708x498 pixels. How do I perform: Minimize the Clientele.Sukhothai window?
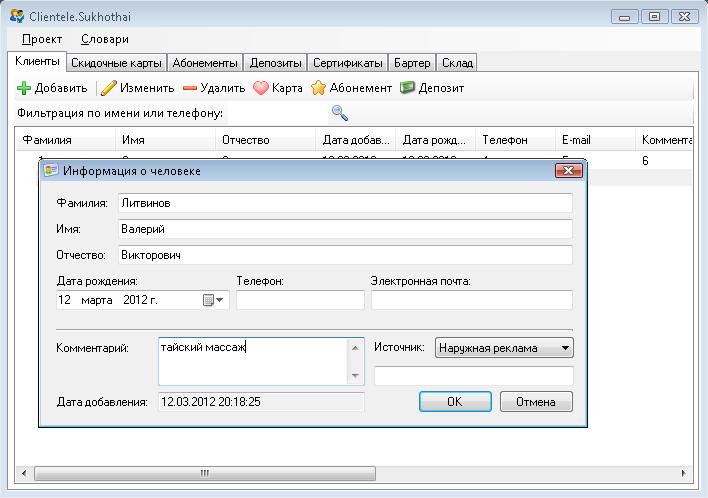point(624,17)
